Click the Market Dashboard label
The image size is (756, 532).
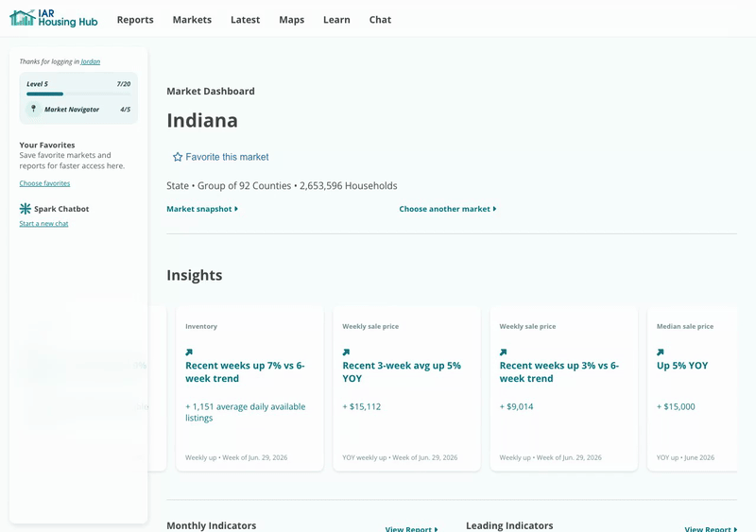click(x=211, y=91)
